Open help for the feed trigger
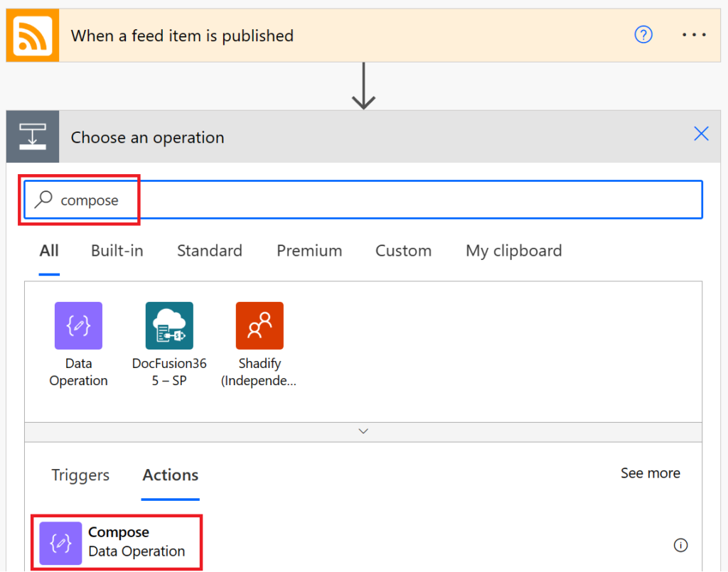Viewport: 728px width, 572px height. point(643,34)
